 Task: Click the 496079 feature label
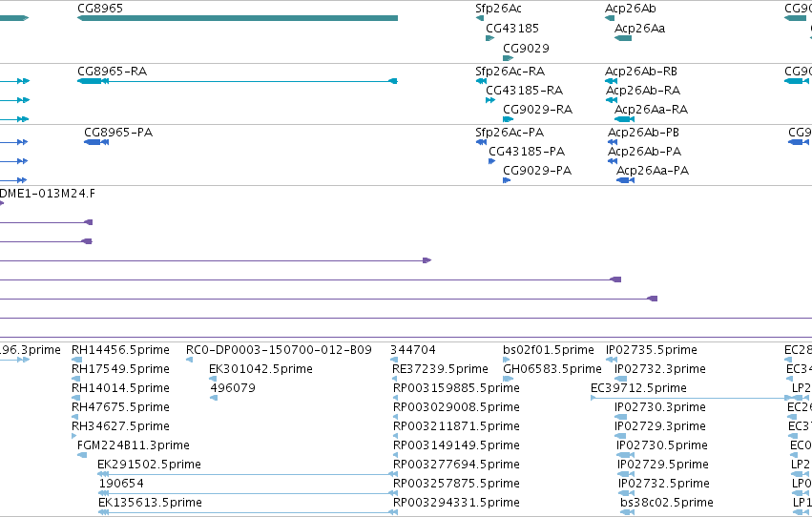click(233, 388)
